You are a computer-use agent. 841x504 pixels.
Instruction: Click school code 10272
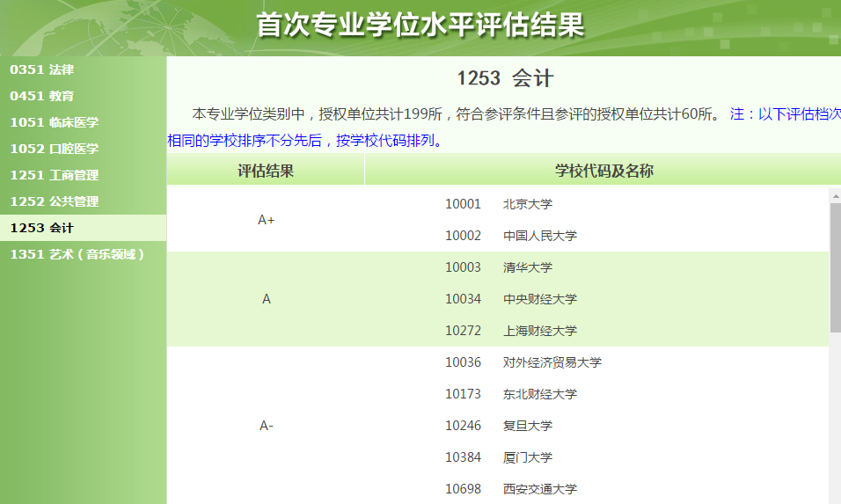click(x=463, y=331)
